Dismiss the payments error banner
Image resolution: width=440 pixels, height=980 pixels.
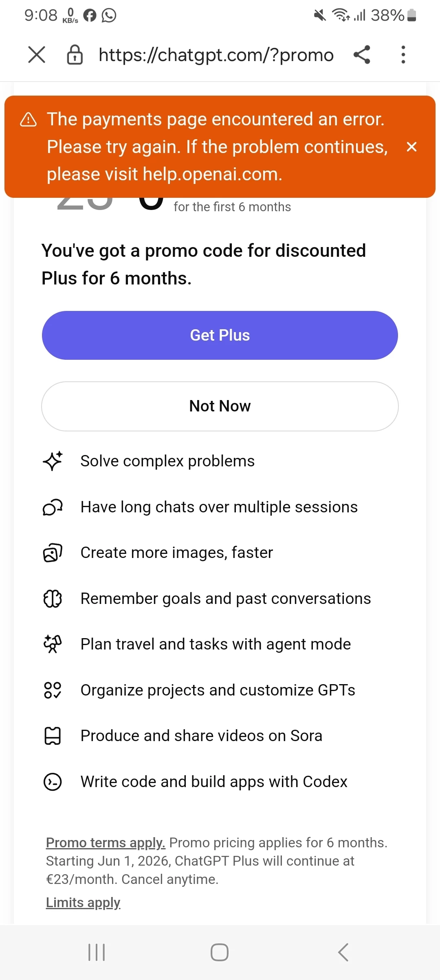click(411, 147)
